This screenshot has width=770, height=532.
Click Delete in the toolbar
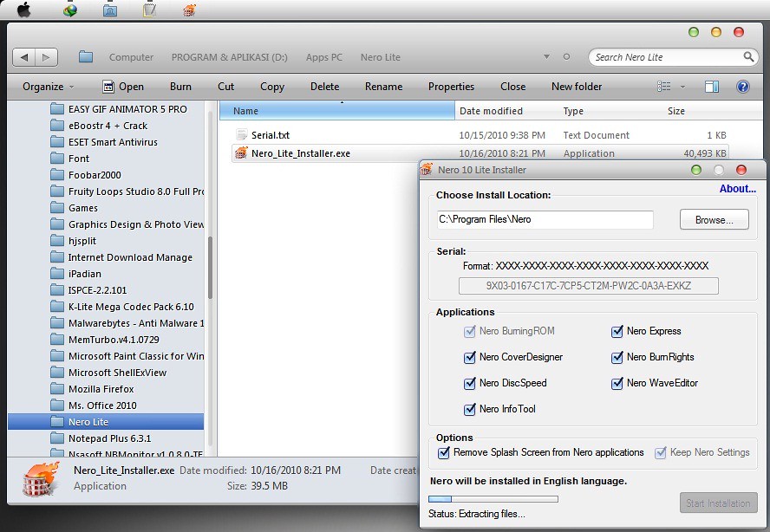tap(324, 87)
